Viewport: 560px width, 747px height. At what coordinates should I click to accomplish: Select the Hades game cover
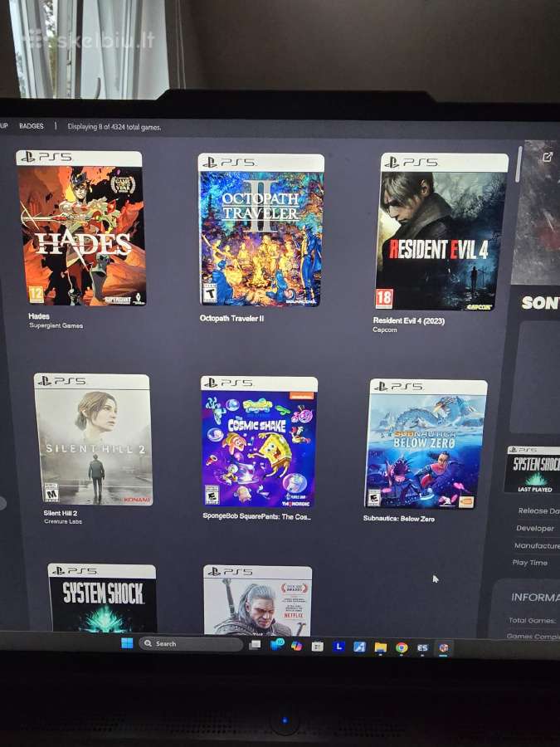(80, 228)
